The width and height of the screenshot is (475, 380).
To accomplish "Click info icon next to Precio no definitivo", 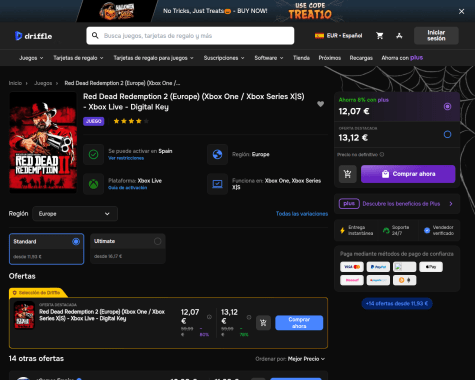I will coord(382,154).
